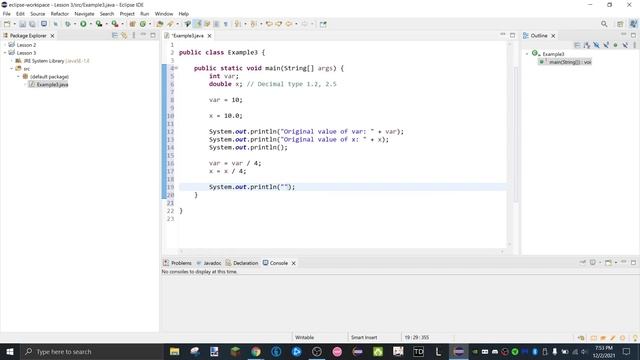Click the Open Type folder icon
This screenshot has height=360, width=640.
point(160,24)
